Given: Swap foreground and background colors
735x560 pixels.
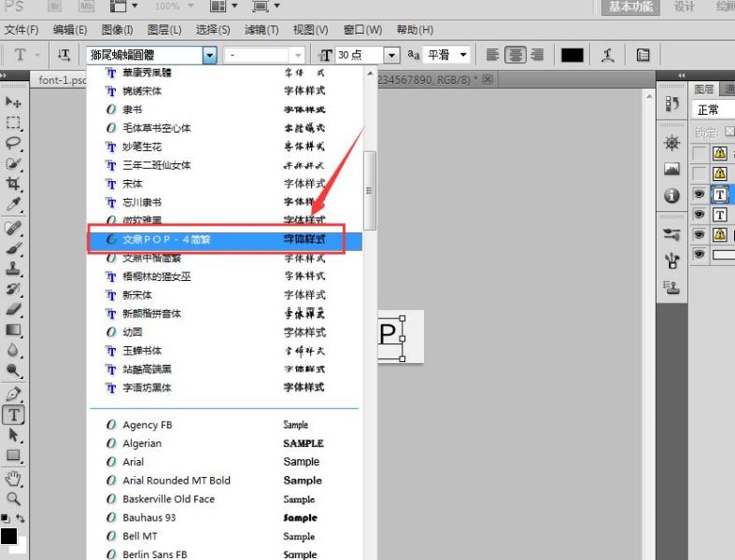Looking at the screenshot, I should pos(21,518).
